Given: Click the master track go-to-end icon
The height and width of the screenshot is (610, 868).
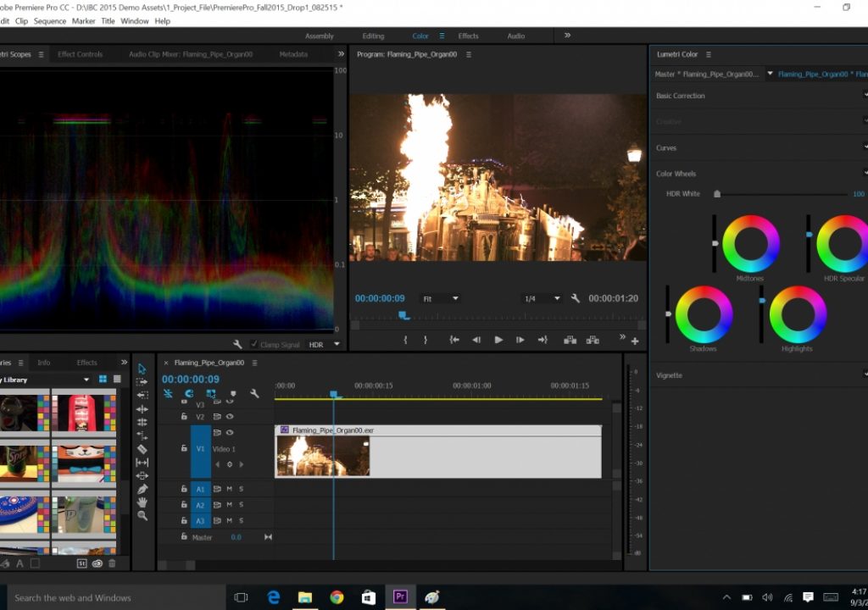Looking at the screenshot, I should coord(268,537).
